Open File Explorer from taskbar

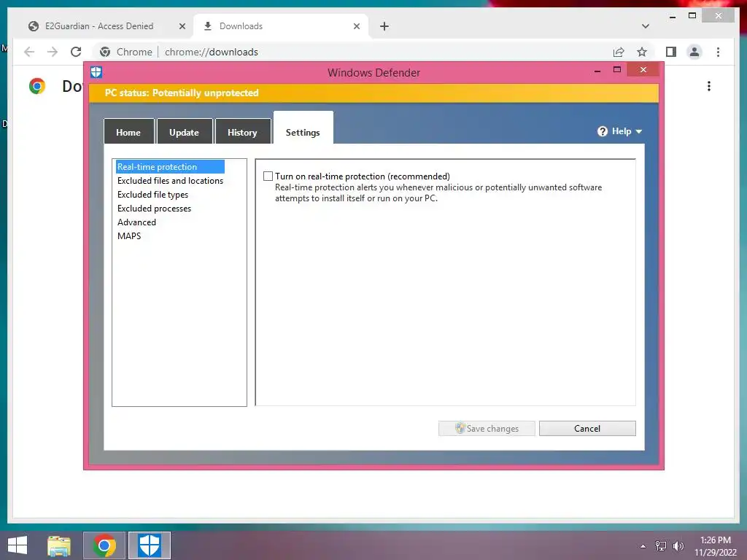point(59,545)
